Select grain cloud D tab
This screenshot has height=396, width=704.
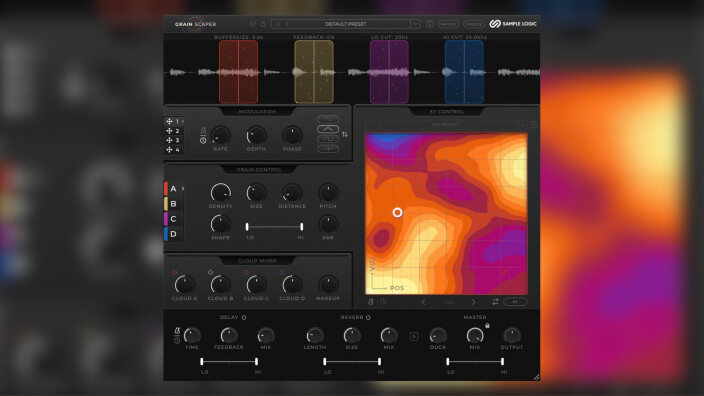173,234
